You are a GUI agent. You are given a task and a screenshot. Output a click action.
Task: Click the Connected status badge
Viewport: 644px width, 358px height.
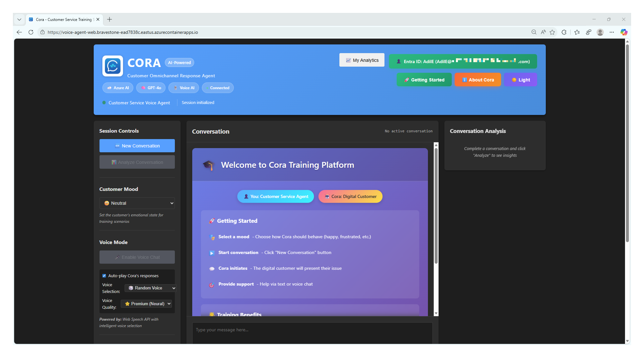coord(218,88)
